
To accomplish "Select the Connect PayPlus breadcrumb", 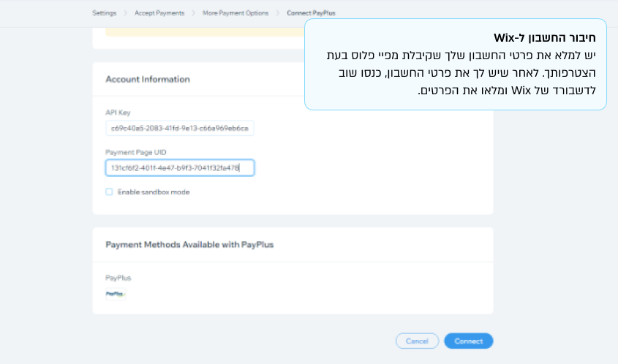I will (x=311, y=13).
